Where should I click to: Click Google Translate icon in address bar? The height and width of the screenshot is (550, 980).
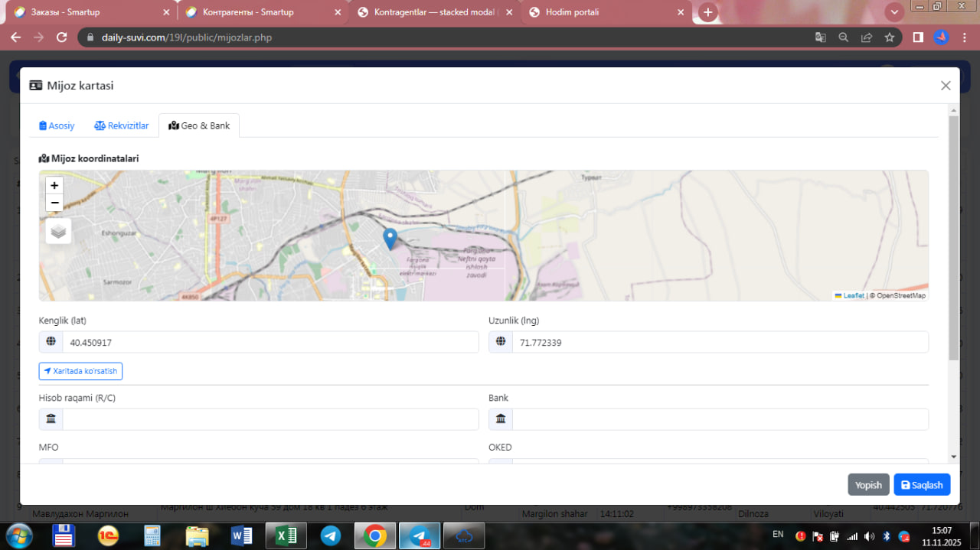[x=820, y=37]
